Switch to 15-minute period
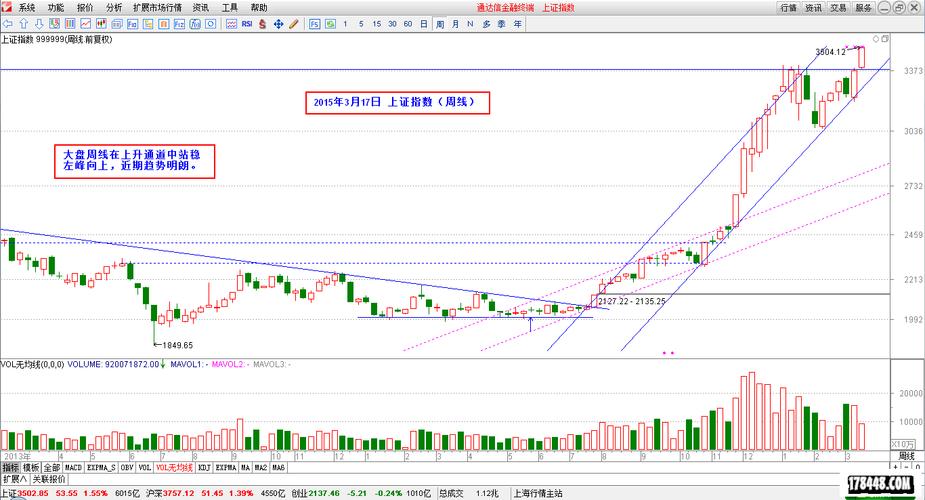The width and height of the screenshot is (925, 500). [x=376, y=24]
